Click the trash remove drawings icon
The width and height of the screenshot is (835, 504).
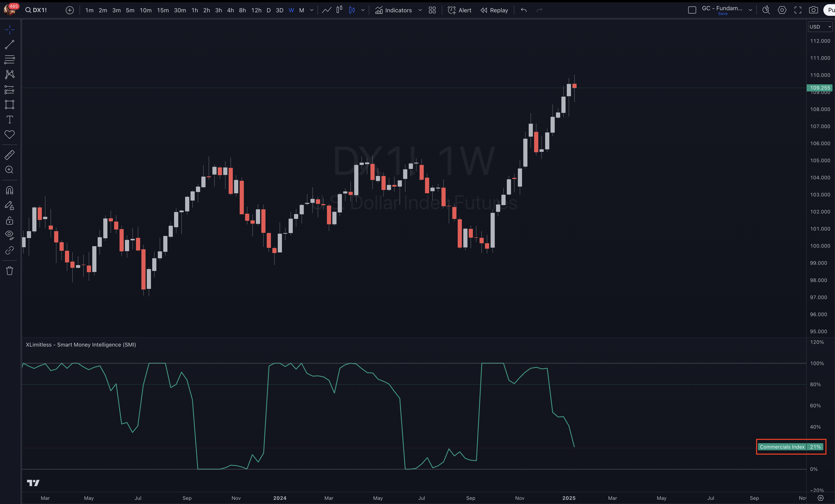tap(10, 271)
